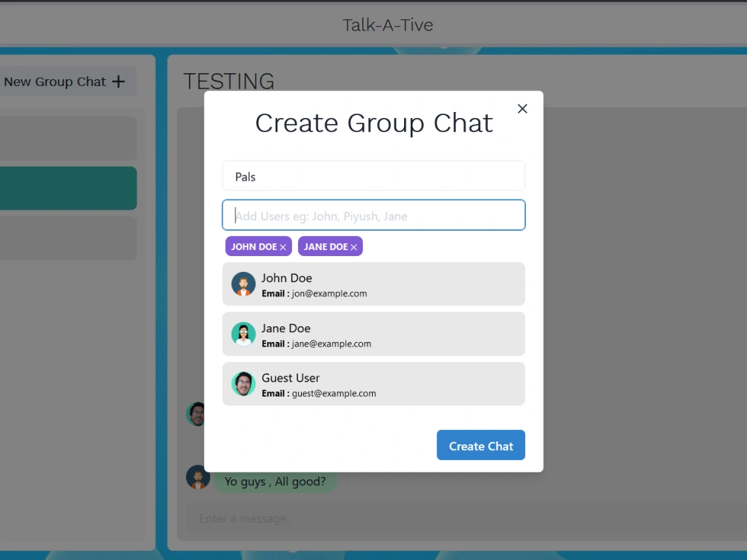Click the plus icon beside New Group Chat
The height and width of the screenshot is (560, 747).
point(119,81)
